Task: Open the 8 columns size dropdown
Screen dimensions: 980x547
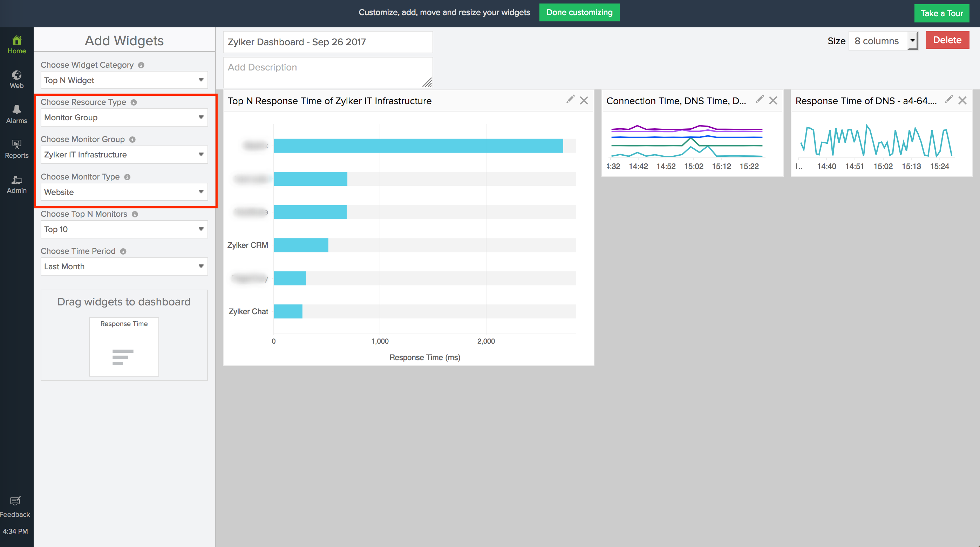Action: [x=883, y=41]
